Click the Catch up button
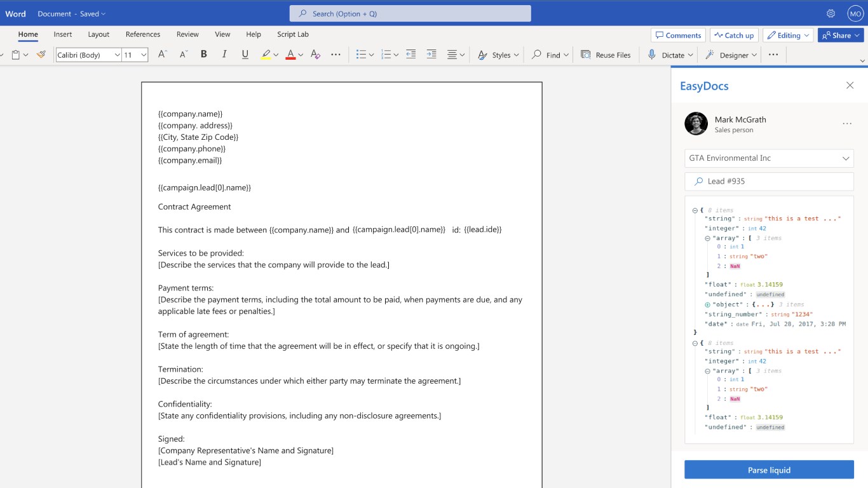Viewport: 868px width, 488px height. tap(734, 35)
